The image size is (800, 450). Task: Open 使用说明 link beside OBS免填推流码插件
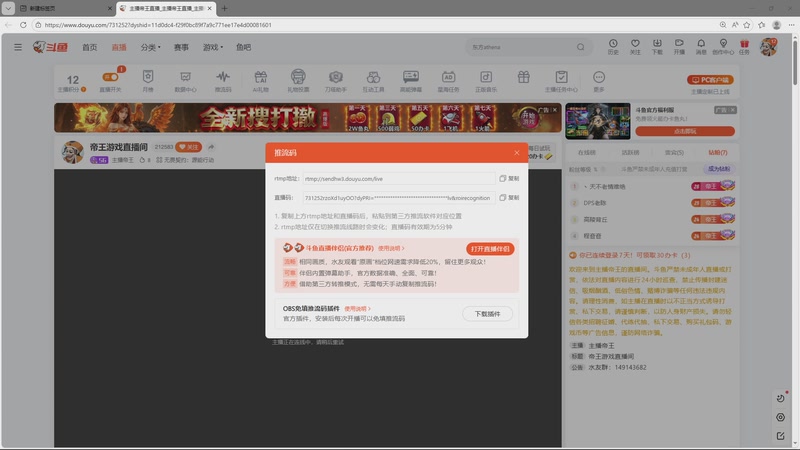357,309
